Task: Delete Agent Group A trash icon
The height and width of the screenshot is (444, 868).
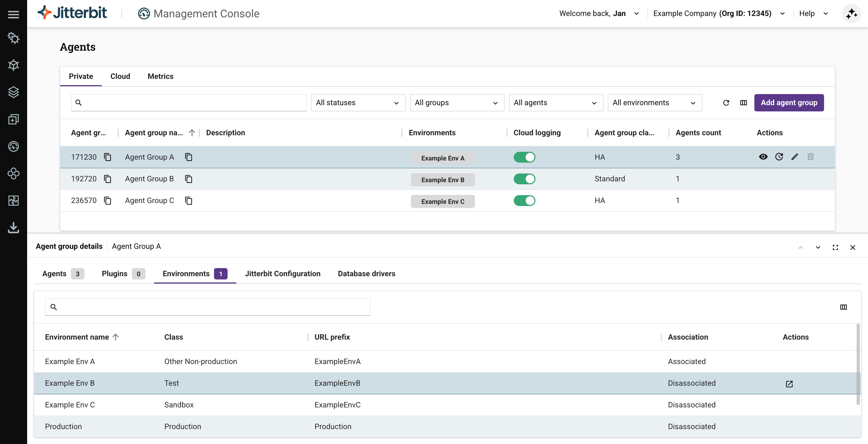Action: tap(810, 157)
